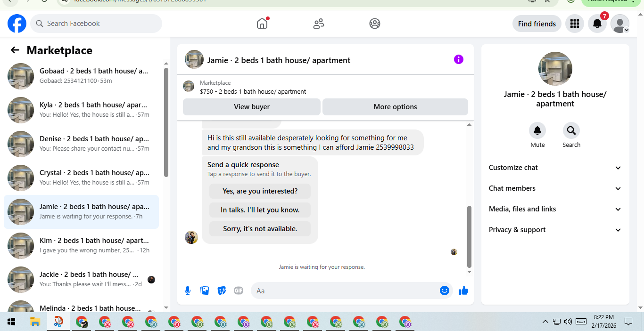Click the message input box
Image resolution: width=644 pixels, height=331 pixels.
pyautogui.click(x=352, y=291)
